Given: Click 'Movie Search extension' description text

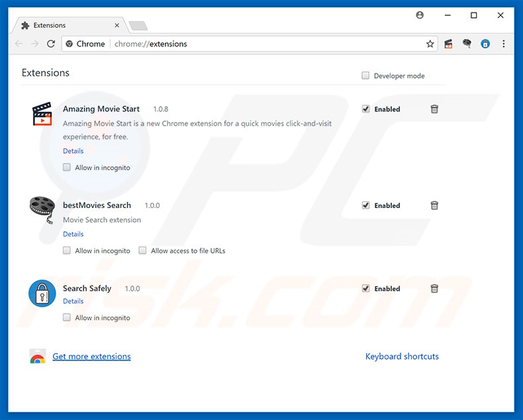Looking at the screenshot, I should click(102, 220).
